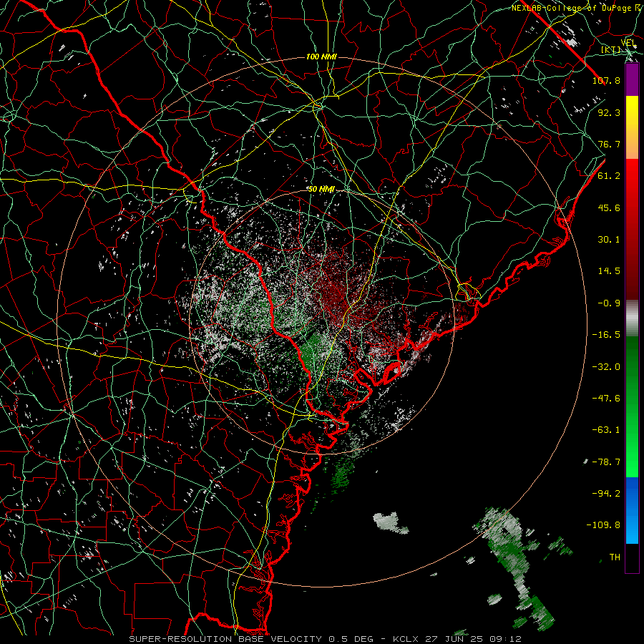Select the 92.3 legend value
This screenshot has width=644, height=644.
pos(609,112)
